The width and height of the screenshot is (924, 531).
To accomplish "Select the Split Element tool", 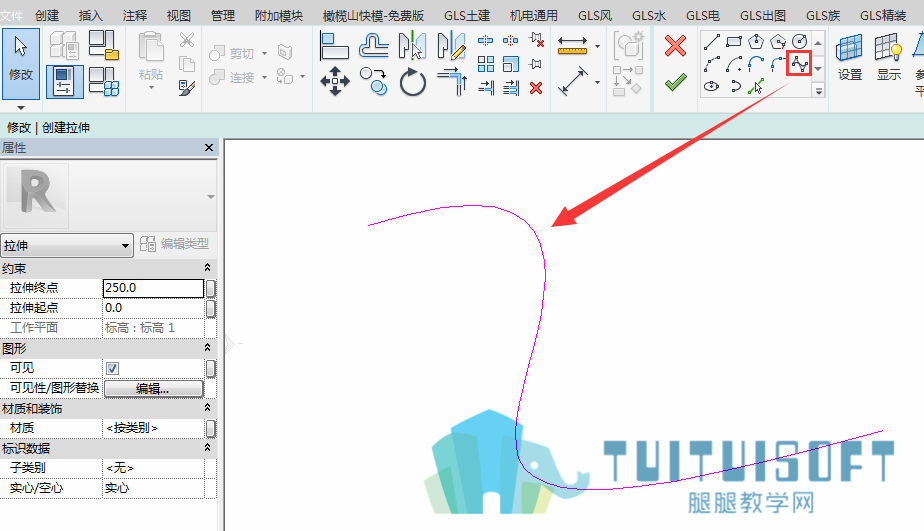I will click(x=485, y=40).
